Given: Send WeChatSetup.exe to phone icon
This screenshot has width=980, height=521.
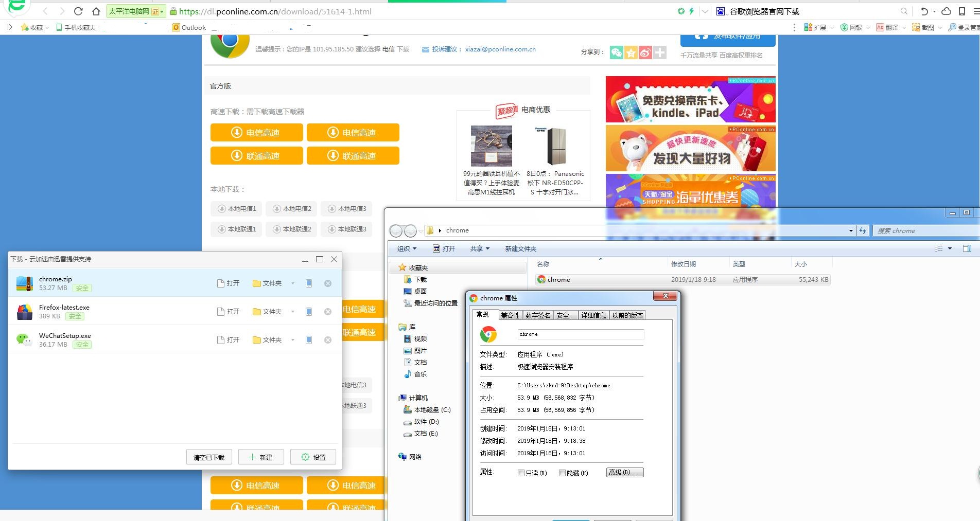Looking at the screenshot, I should pyautogui.click(x=309, y=340).
